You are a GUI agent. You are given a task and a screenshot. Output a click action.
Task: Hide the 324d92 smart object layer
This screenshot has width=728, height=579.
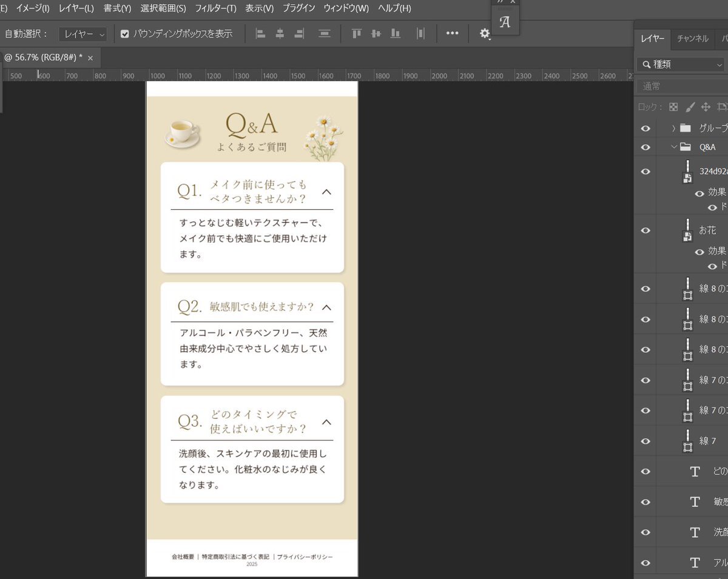(x=645, y=172)
